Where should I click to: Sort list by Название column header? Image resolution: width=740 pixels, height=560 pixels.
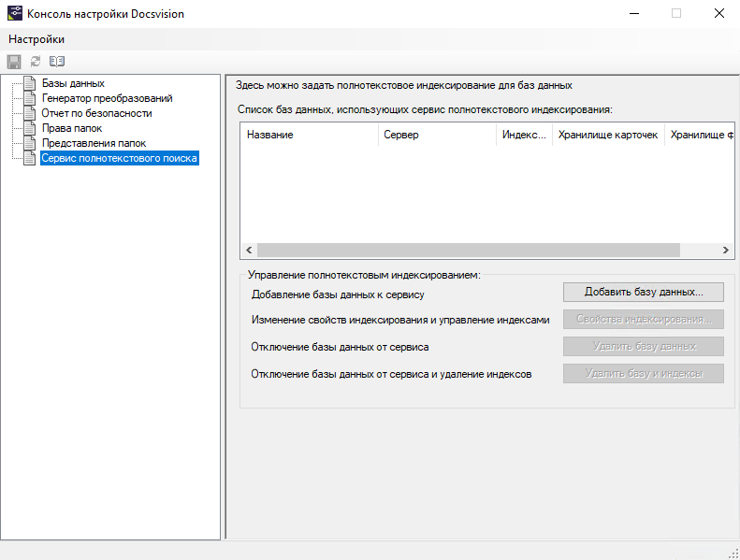click(x=309, y=135)
